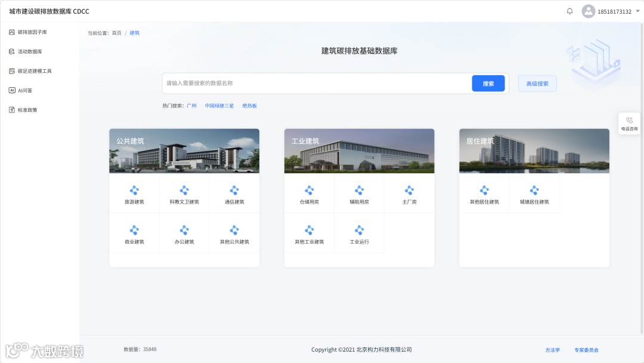Screen dimensions: 644x363
Task: Click the 广州 hot search link
Action: (191, 106)
